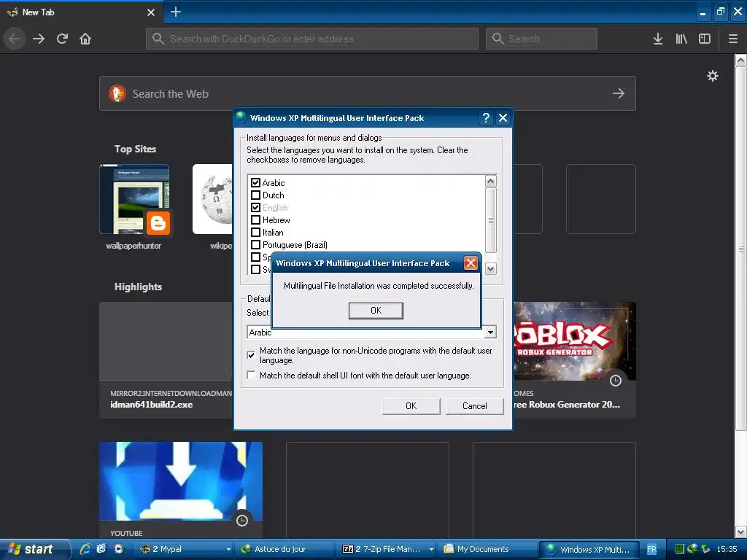747x560 pixels.
Task: Expand the default user language dropdown
Action: click(x=490, y=332)
